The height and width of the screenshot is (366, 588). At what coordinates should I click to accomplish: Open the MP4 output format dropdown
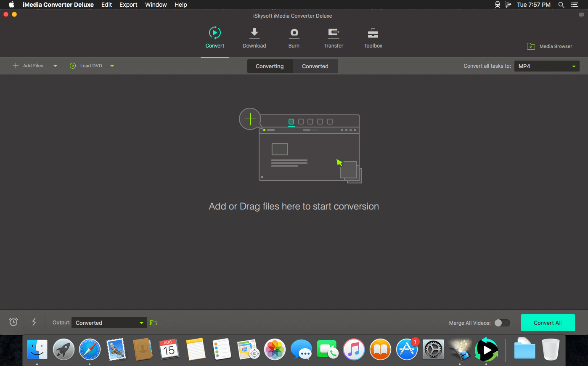click(x=547, y=66)
